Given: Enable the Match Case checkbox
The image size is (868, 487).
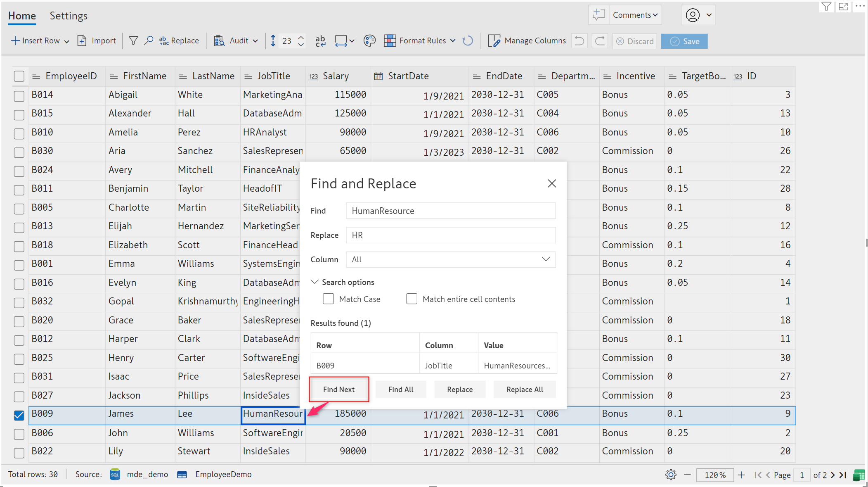Looking at the screenshot, I should point(328,299).
